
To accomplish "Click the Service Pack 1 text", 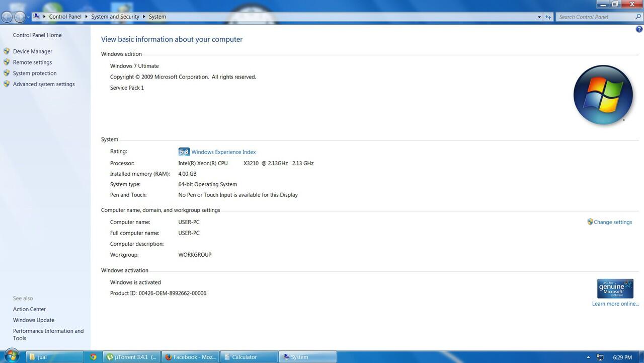I will [127, 88].
